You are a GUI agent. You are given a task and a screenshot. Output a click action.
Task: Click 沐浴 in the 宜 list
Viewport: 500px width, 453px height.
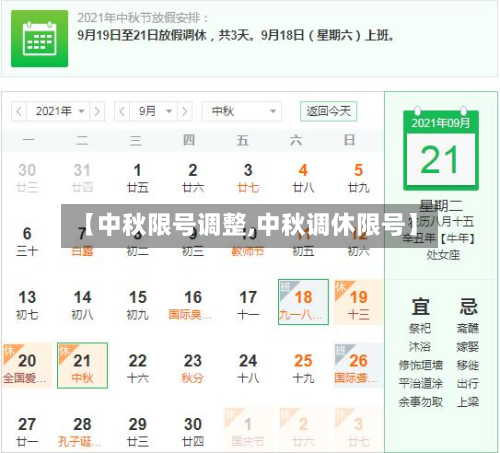[420, 347]
